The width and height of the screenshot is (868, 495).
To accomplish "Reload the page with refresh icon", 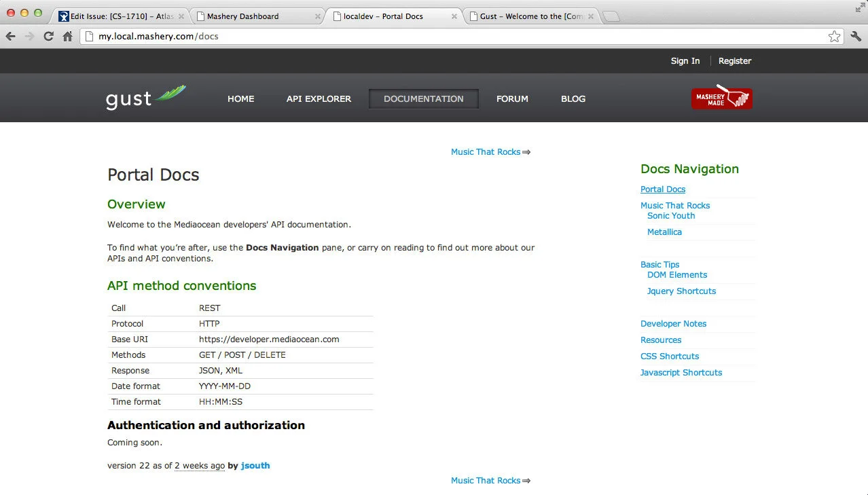I will (48, 37).
